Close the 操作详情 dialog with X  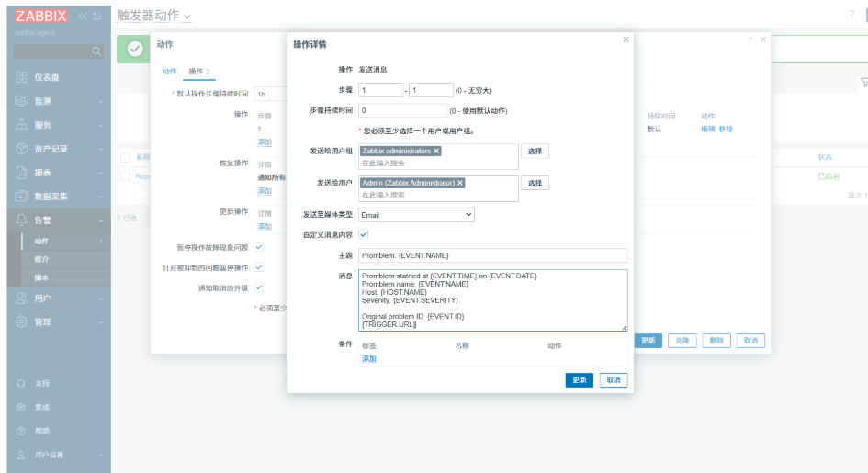pyautogui.click(x=626, y=39)
